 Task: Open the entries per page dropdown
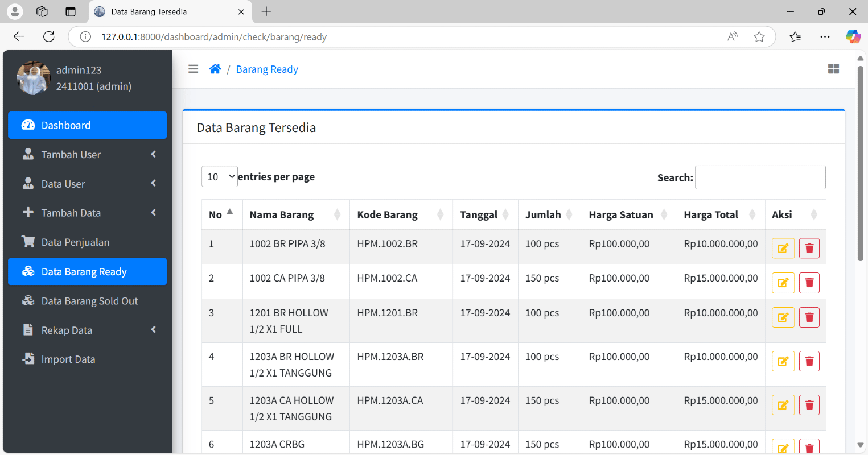click(219, 176)
